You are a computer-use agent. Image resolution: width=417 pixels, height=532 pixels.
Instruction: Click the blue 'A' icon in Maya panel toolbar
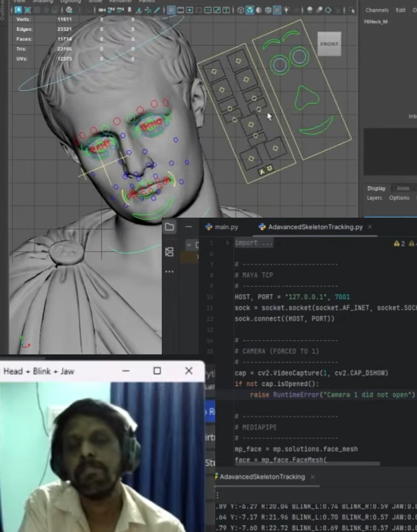[x=18, y=10]
